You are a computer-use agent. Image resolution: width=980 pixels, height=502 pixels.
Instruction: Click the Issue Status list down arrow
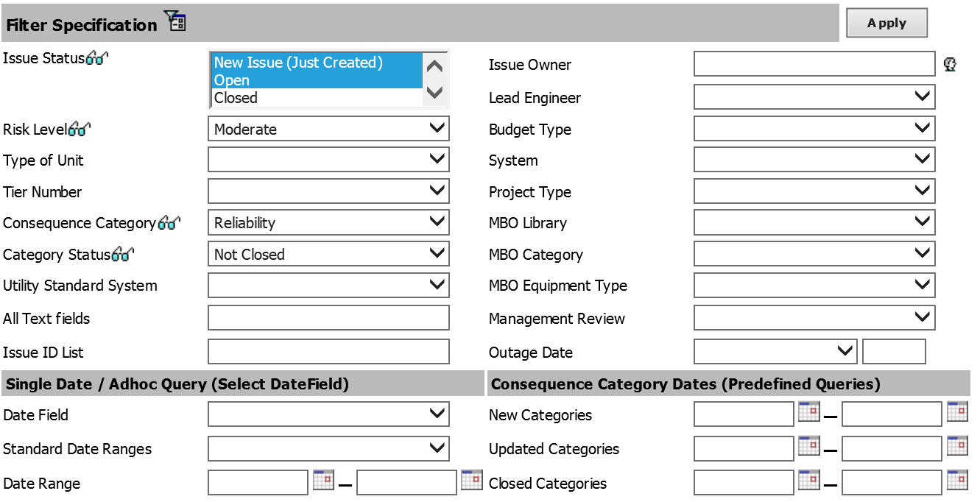[434, 93]
